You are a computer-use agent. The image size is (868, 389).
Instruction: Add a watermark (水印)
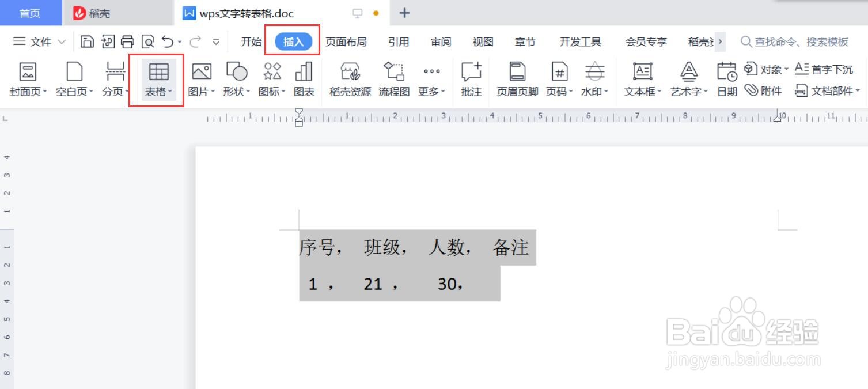pos(594,79)
